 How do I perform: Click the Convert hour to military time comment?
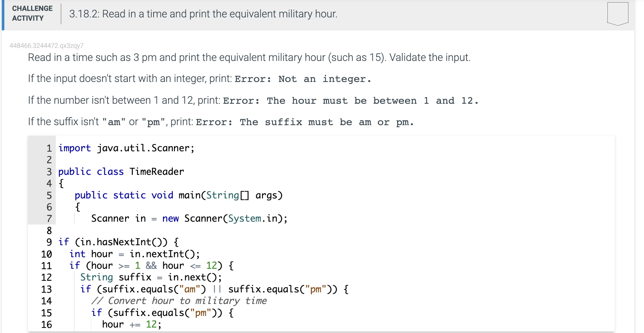(180, 301)
